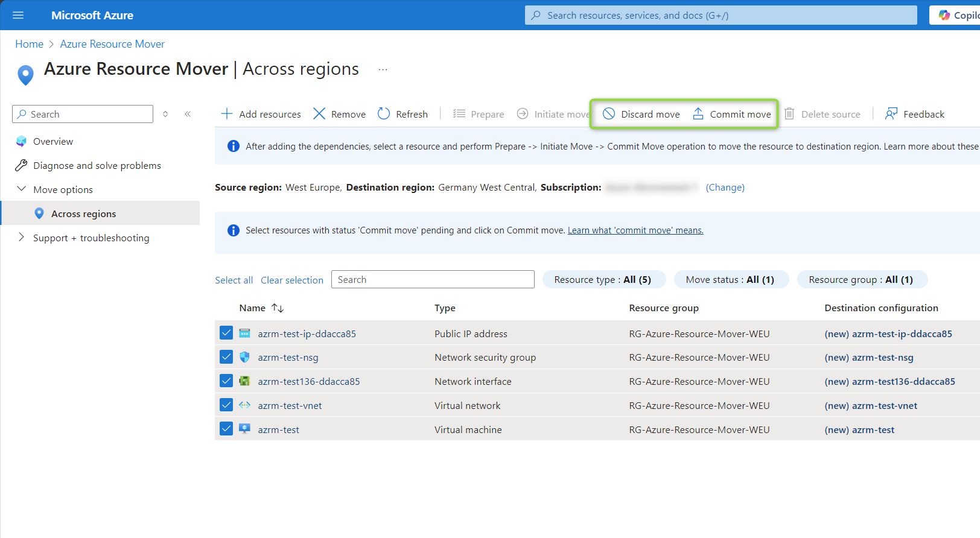Uncheck the azrm-test-ip-ddacca85 row checkbox
980x538 pixels.
pos(226,333)
